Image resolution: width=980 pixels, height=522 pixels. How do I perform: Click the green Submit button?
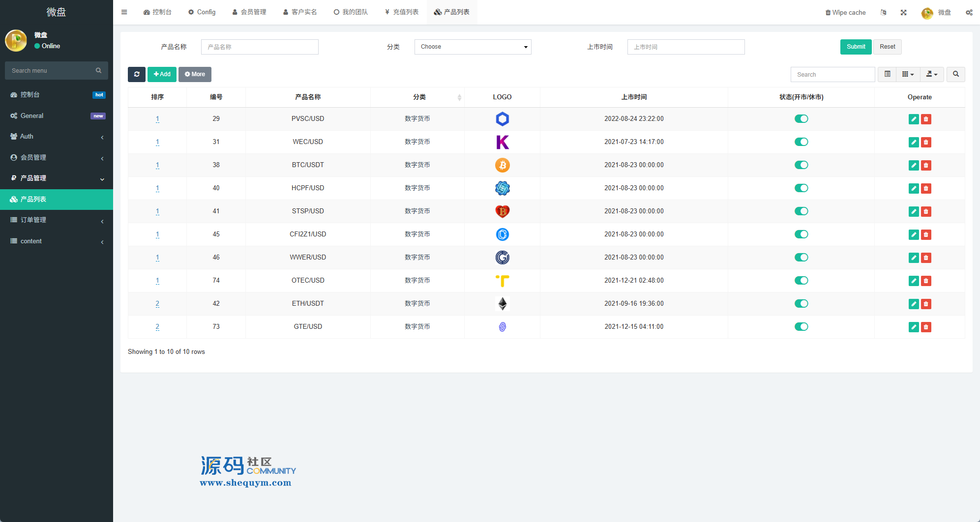(x=856, y=47)
